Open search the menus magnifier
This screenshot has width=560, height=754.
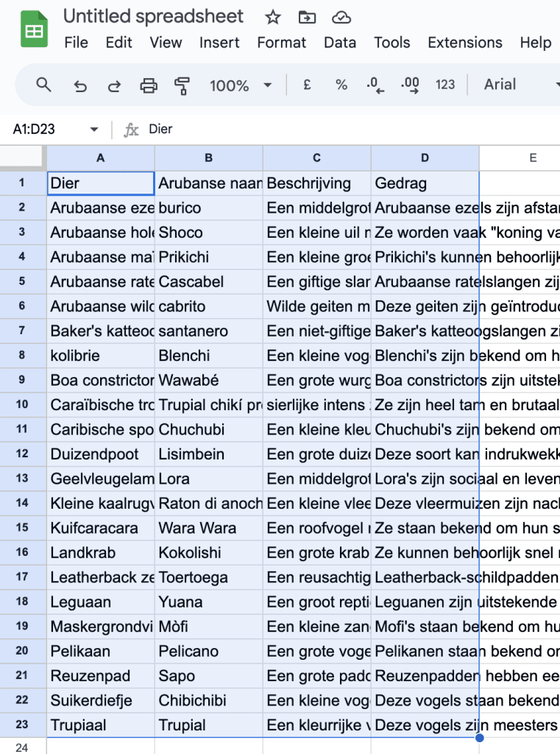44,85
